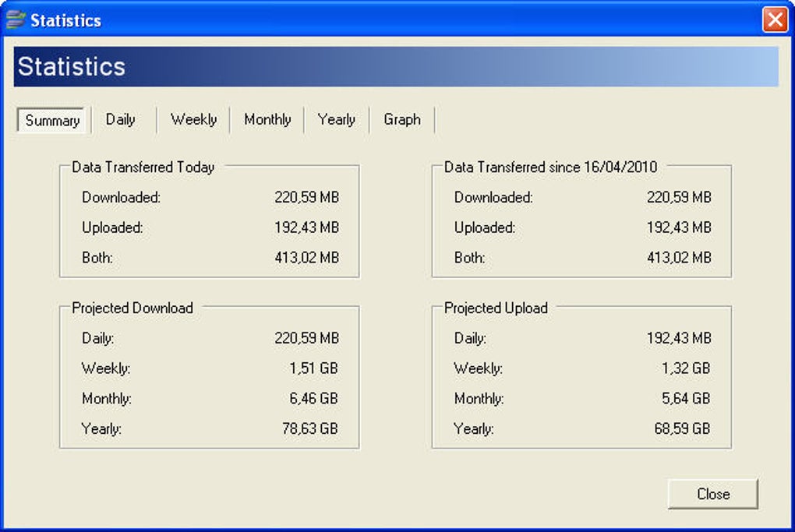Click Projected Upload Daily value 192,43 MB
Image resolution: width=795 pixels, height=532 pixels.
pyautogui.click(x=679, y=338)
